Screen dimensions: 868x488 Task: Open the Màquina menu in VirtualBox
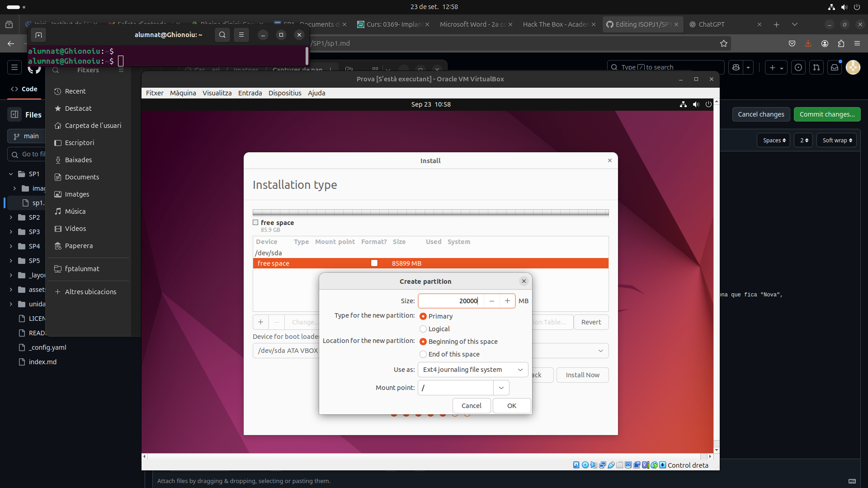point(183,93)
